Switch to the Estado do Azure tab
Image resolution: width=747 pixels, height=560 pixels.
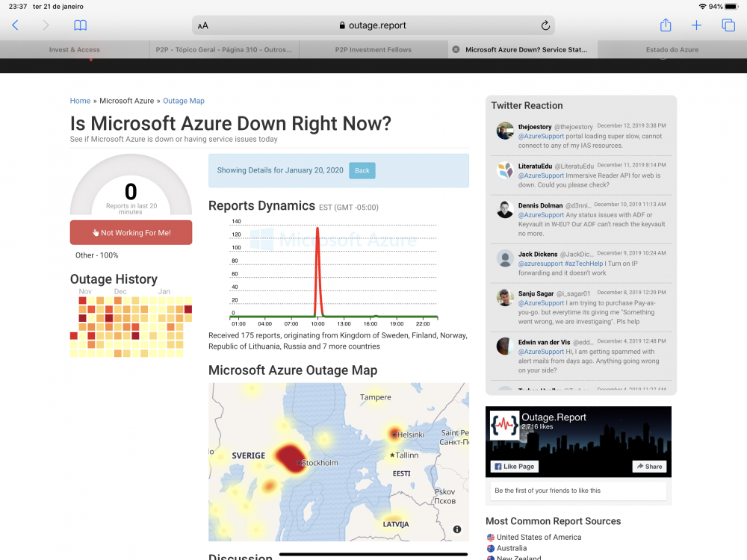pyautogui.click(x=672, y=50)
